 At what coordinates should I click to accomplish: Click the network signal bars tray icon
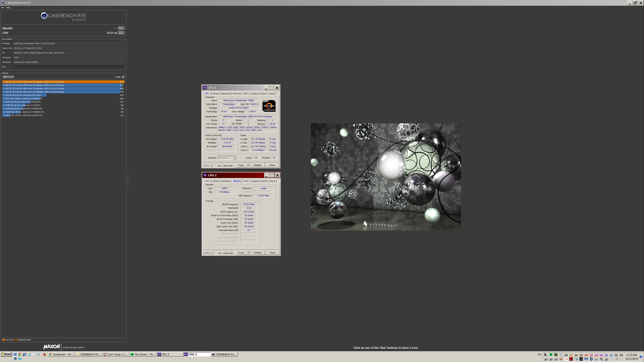tap(616, 359)
